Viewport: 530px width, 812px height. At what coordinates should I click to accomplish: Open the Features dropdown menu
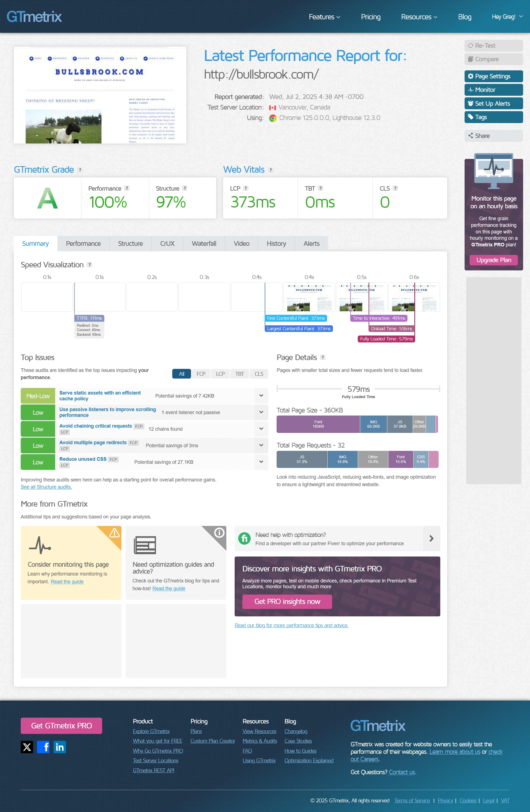coord(324,17)
